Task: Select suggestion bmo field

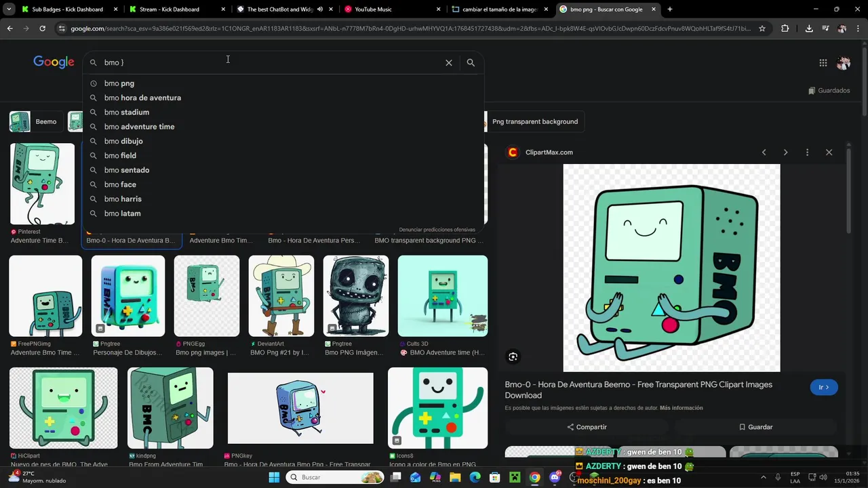Action: 283,156
